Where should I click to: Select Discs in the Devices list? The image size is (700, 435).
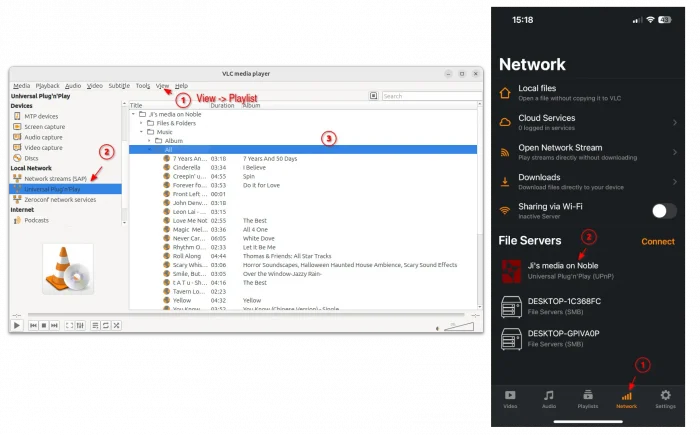pyautogui.click(x=30, y=158)
